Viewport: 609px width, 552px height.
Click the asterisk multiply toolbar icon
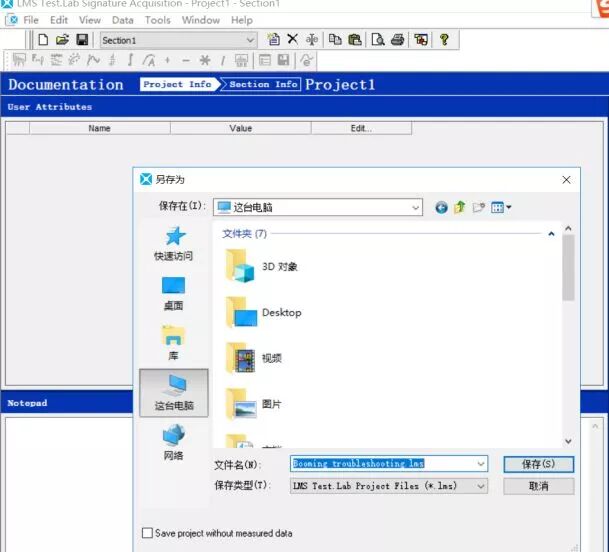coord(205,60)
